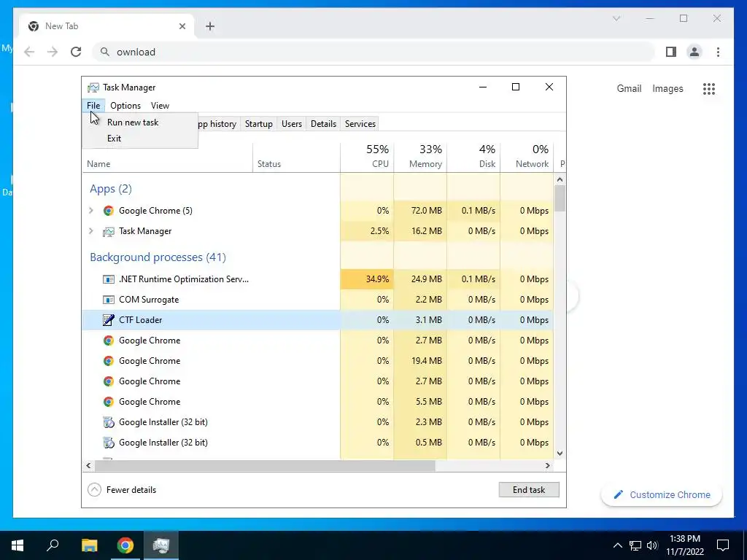Sort by the Status column header

(296, 157)
